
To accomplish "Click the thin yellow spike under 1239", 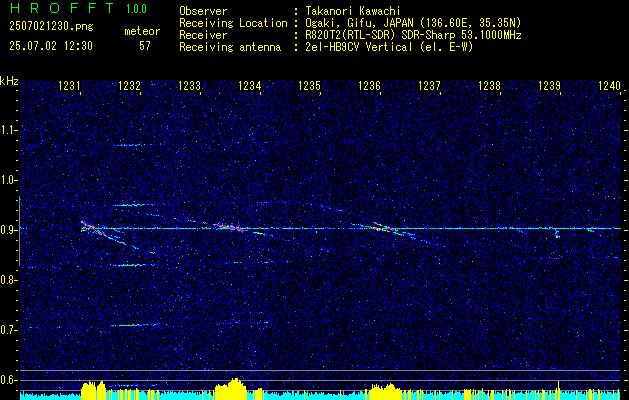I will tap(559, 390).
